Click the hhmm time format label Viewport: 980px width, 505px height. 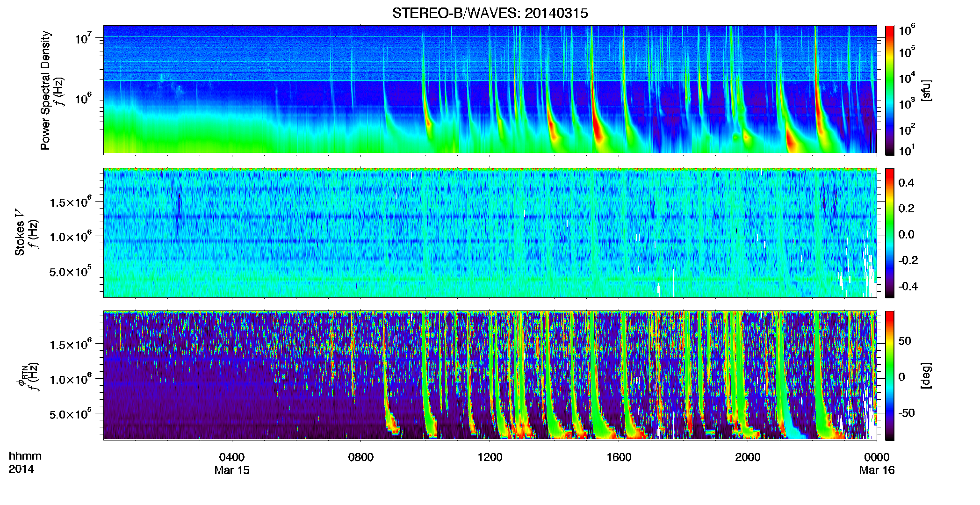point(25,456)
